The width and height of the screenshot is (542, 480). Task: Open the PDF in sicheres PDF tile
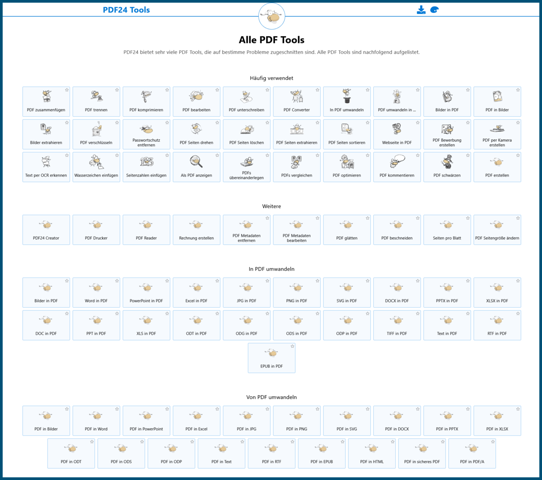point(422,453)
